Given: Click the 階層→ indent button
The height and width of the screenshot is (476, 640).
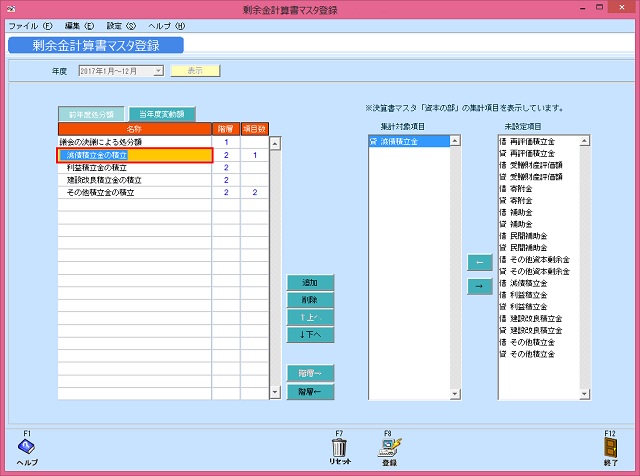Looking at the screenshot, I should [x=310, y=373].
